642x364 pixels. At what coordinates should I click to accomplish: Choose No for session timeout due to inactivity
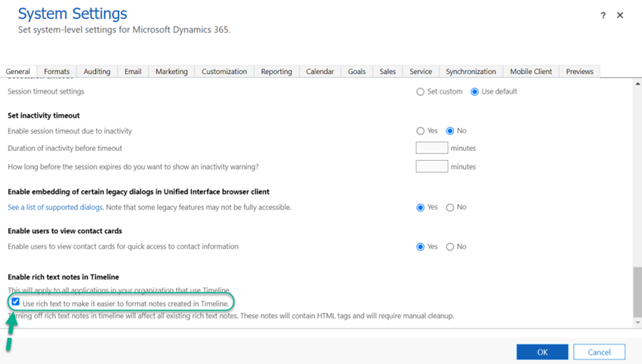pyautogui.click(x=450, y=131)
